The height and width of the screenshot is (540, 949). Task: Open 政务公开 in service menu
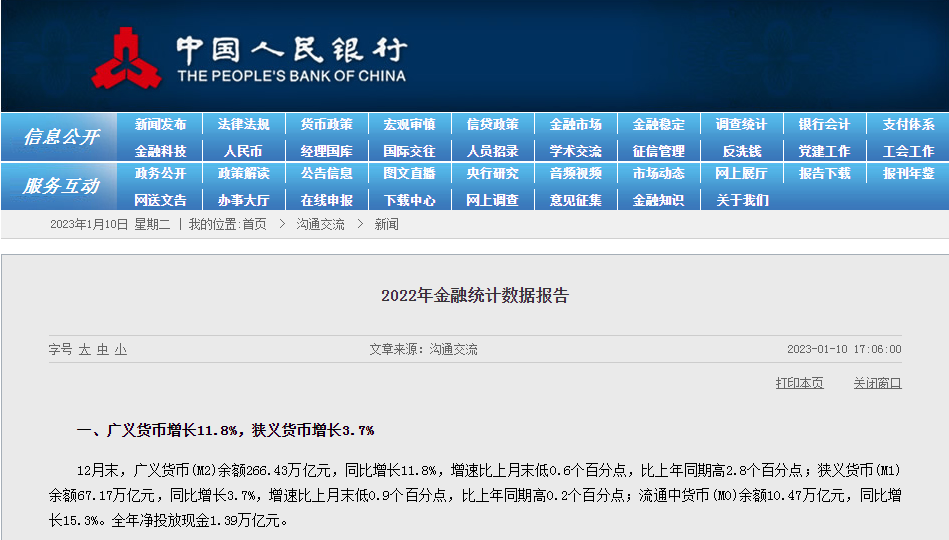(160, 174)
